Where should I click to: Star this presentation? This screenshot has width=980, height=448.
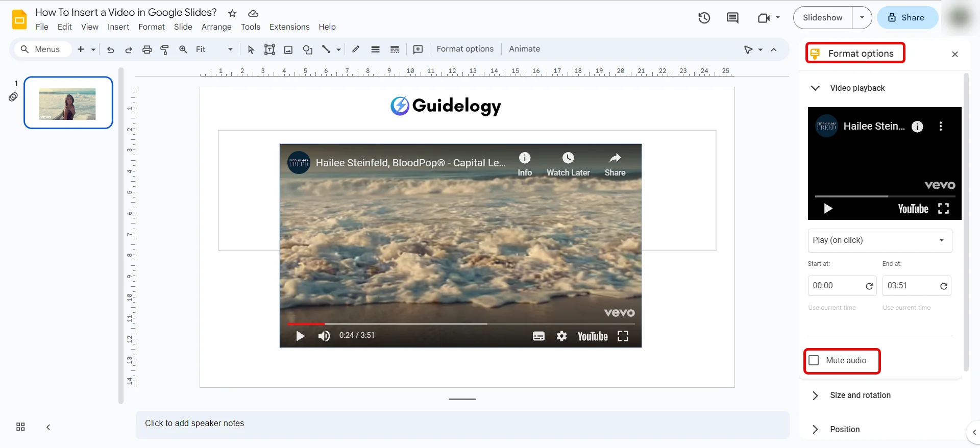(x=232, y=13)
